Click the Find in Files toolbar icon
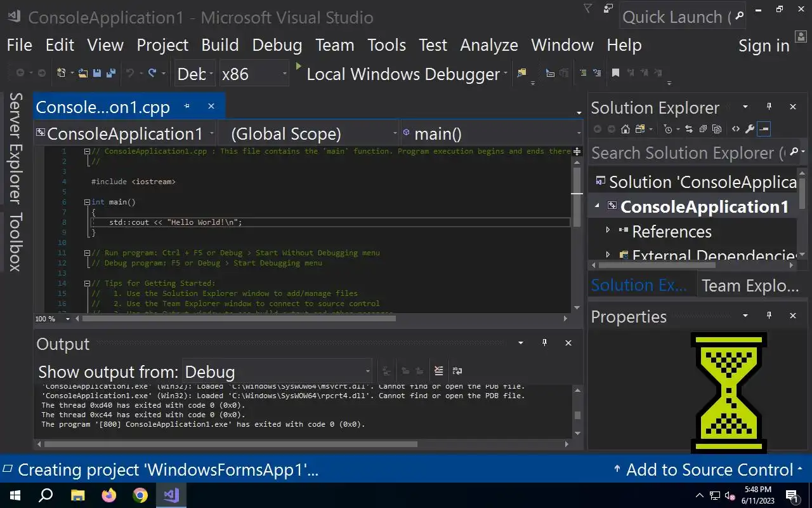 pos(521,74)
